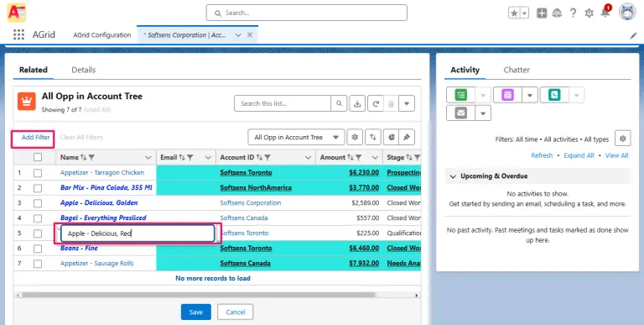
Task: Open the New Event dropdown arrow
Action: [530, 96]
